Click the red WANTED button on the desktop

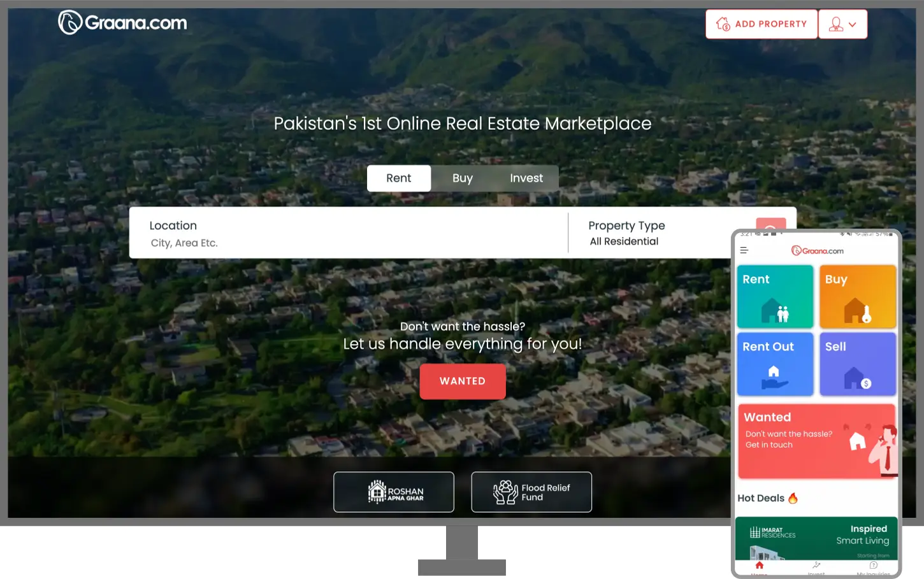point(463,381)
